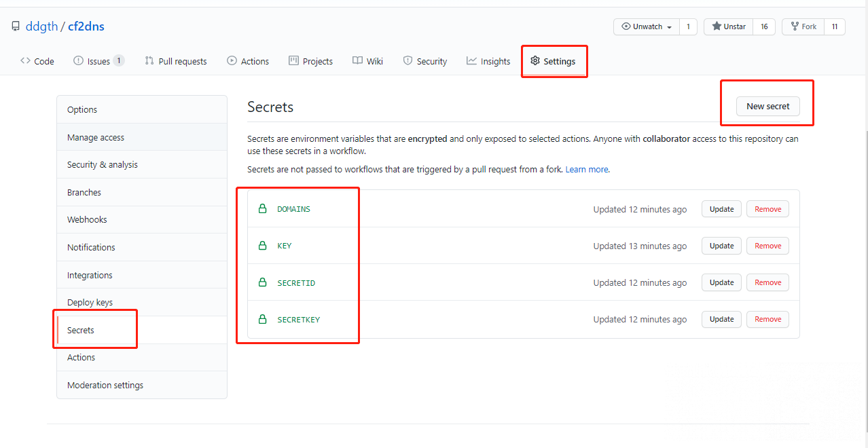Viewport: 868px width, 448px height.
Task: Follow the Learn more link
Action: pyautogui.click(x=587, y=169)
